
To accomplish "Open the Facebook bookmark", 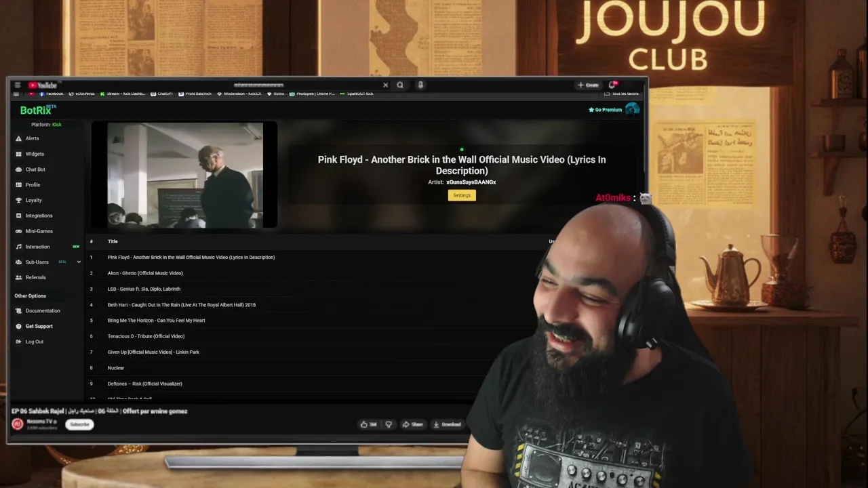I will (x=51, y=94).
